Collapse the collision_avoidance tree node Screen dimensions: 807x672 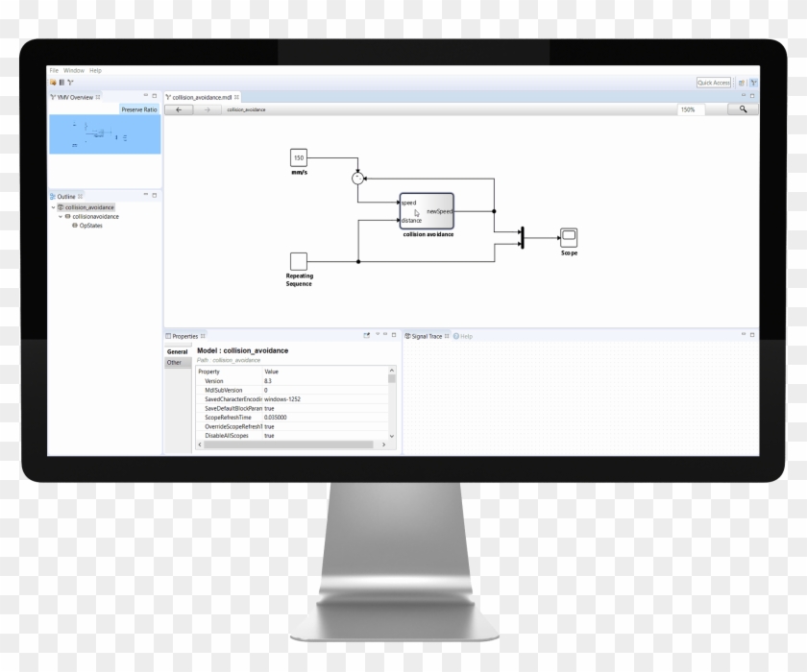pyautogui.click(x=53, y=207)
